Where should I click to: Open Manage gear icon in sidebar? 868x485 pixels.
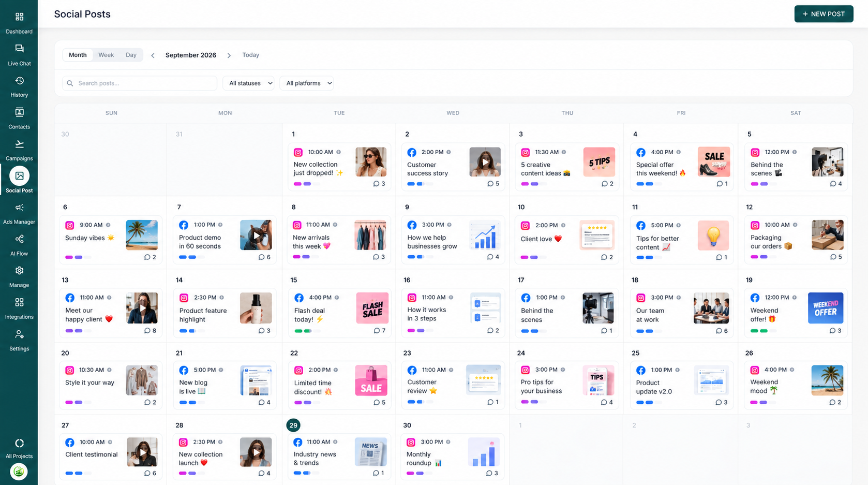19,271
